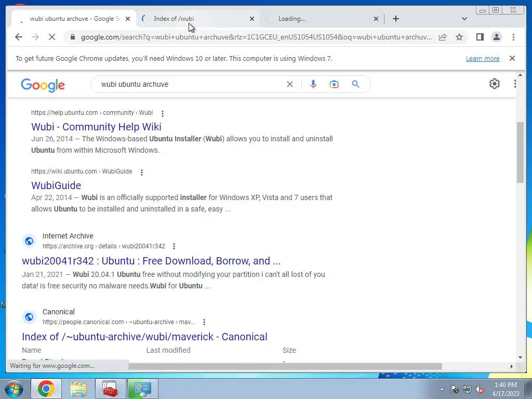
Task: Go back to the previous page
Action: coord(19,37)
